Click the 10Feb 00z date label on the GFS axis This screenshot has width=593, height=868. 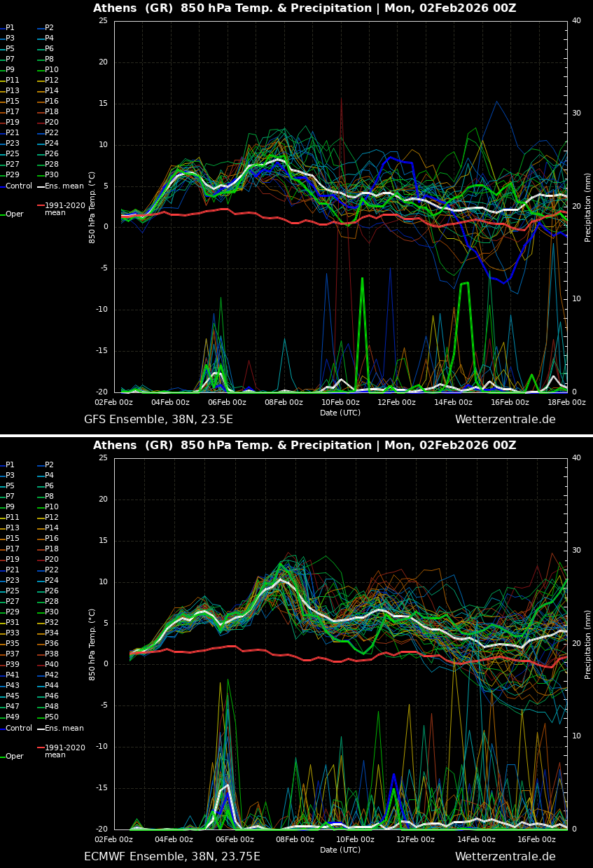pos(340,403)
